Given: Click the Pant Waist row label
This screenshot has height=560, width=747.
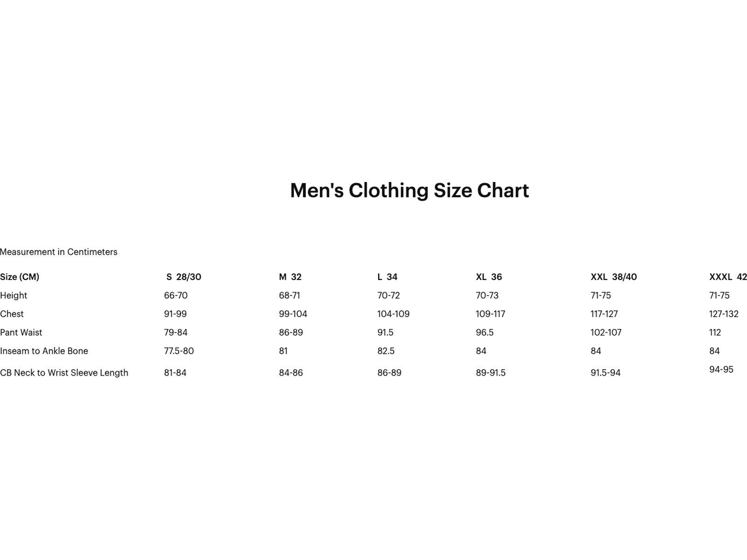Looking at the screenshot, I should tap(21, 332).
